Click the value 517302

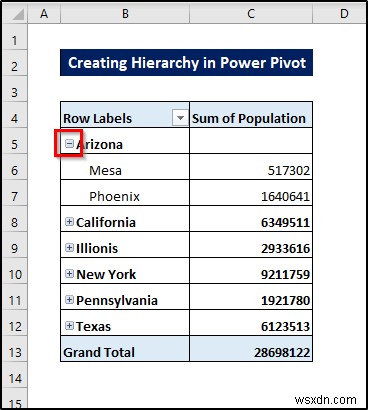[x=289, y=171]
